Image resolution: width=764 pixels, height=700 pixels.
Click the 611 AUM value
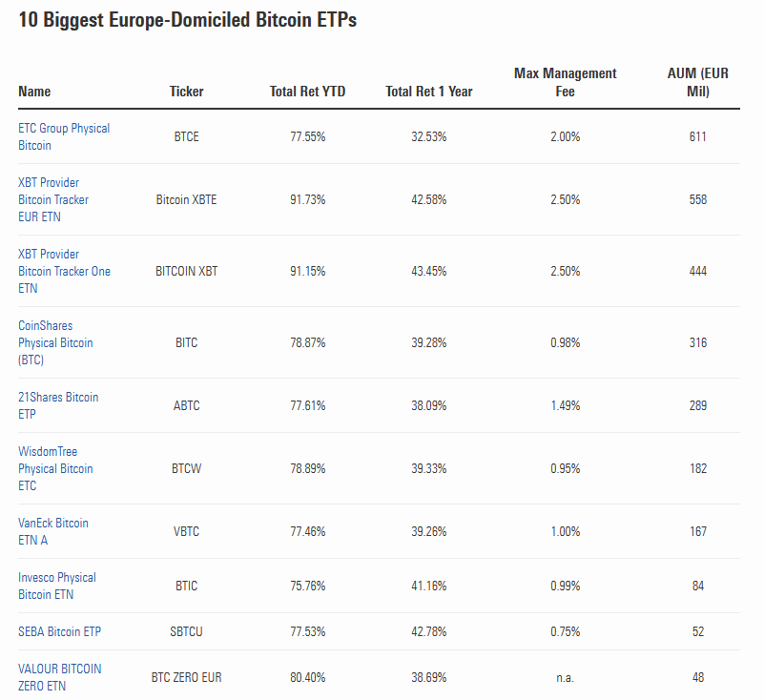click(697, 137)
